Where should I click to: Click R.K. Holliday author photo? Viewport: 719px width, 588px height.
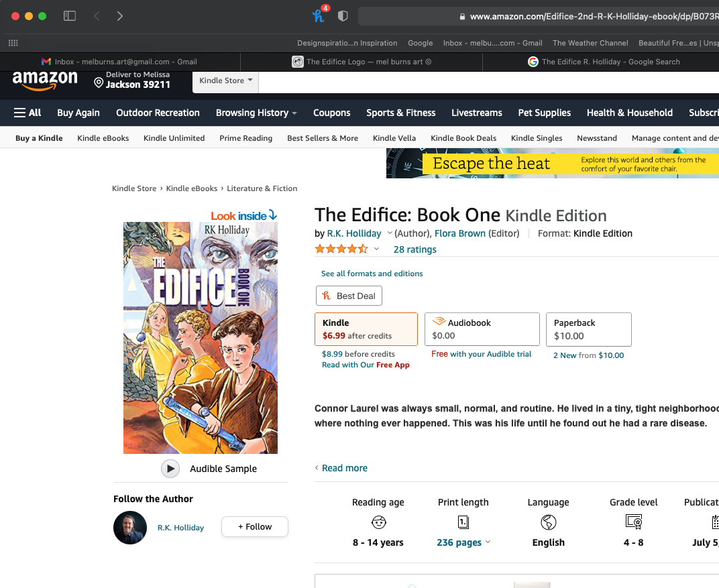pos(130,528)
